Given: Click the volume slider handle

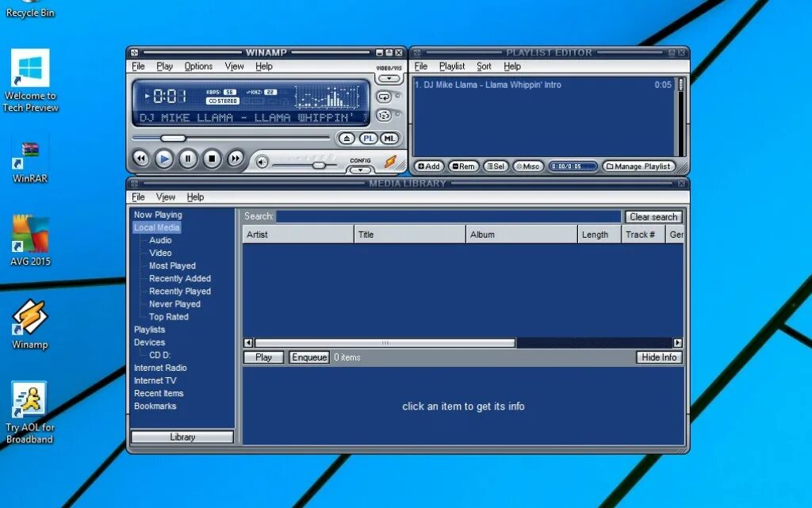Looking at the screenshot, I should (x=319, y=165).
